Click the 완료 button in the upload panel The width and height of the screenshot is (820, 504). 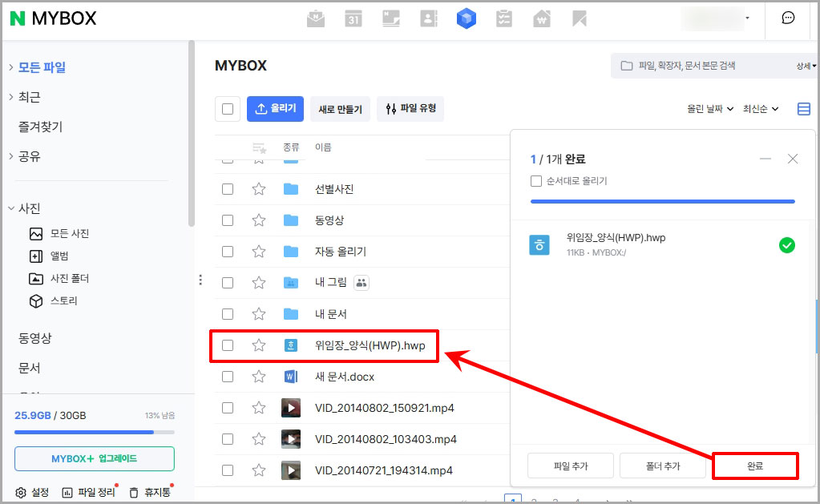coord(754,466)
